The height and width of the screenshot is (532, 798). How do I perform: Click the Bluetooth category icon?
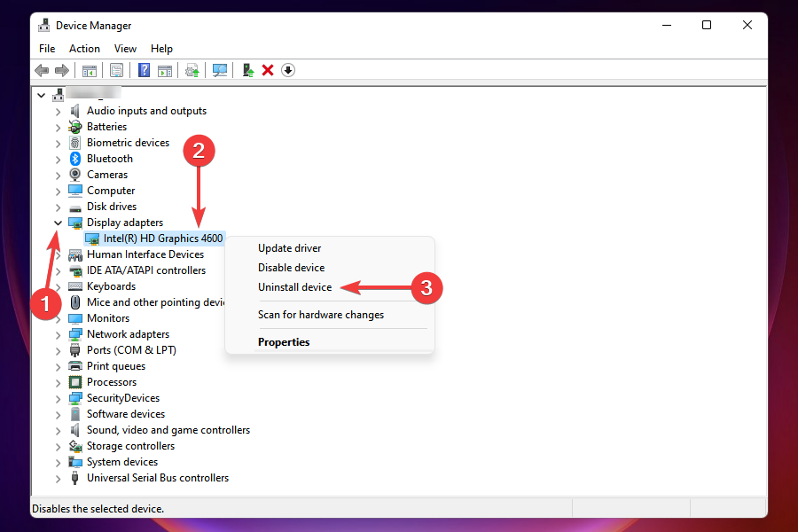[x=75, y=159]
